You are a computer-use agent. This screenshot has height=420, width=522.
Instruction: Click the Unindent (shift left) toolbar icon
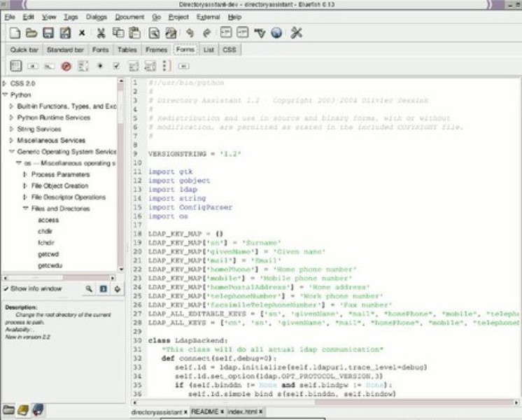click(x=226, y=32)
